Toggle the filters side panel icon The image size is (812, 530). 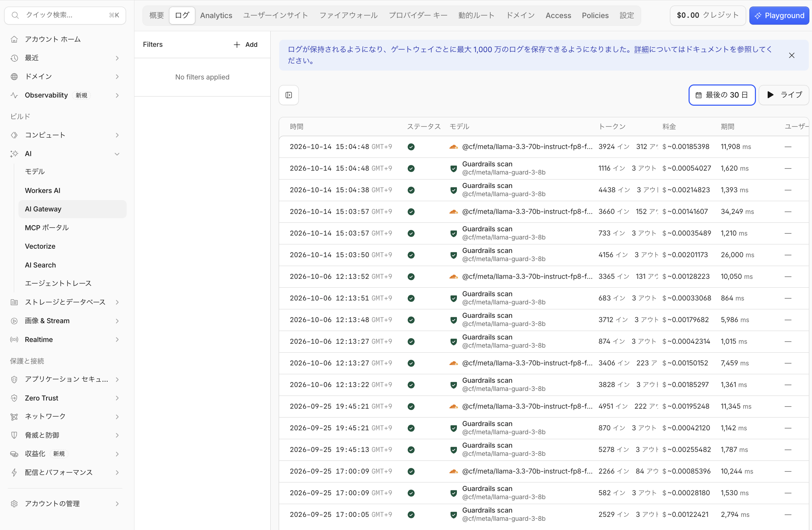pyautogui.click(x=289, y=95)
